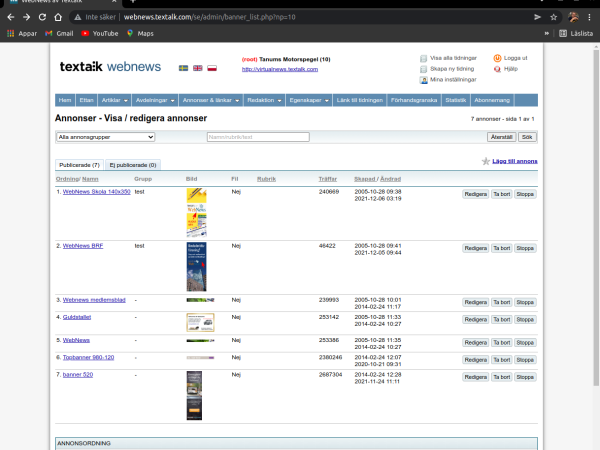Click Skapa ny tidning icon

(x=423, y=69)
